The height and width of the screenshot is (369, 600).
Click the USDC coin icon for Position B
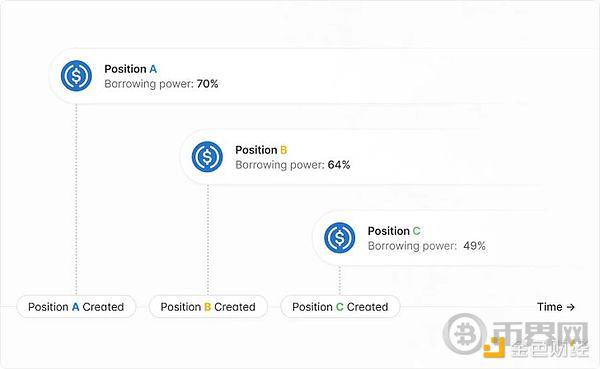coord(207,157)
